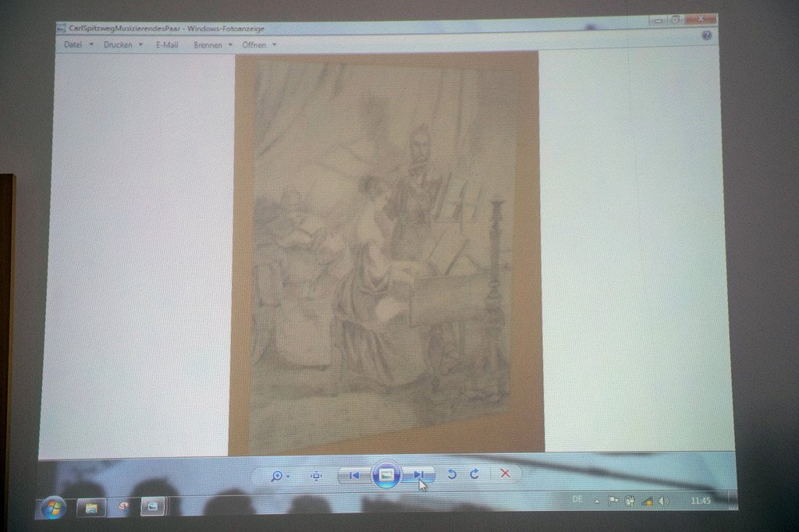The height and width of the screenshot is (532, 799).
Task: Open the help question mark icon
Action: click(x=706, y=35)
